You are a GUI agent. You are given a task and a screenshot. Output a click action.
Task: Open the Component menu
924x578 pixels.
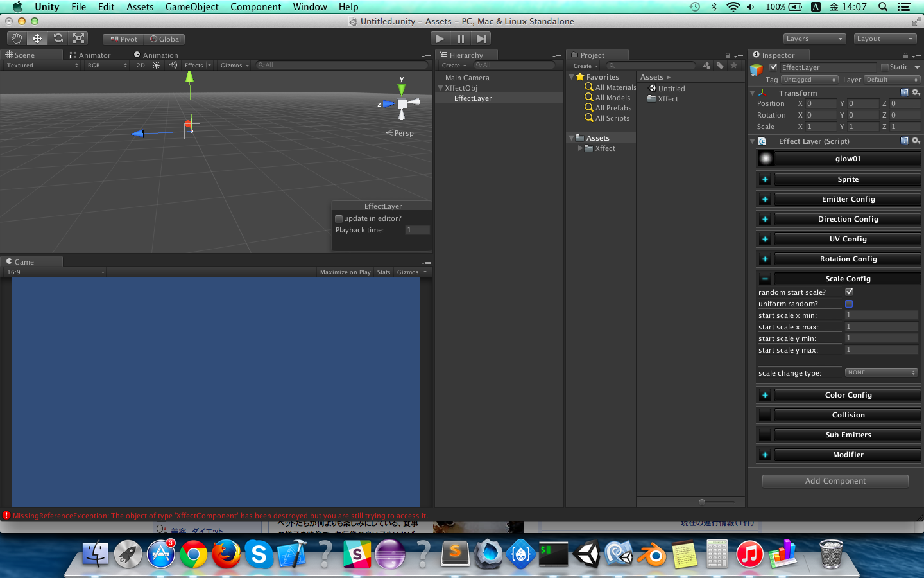(x=255, y=7)
